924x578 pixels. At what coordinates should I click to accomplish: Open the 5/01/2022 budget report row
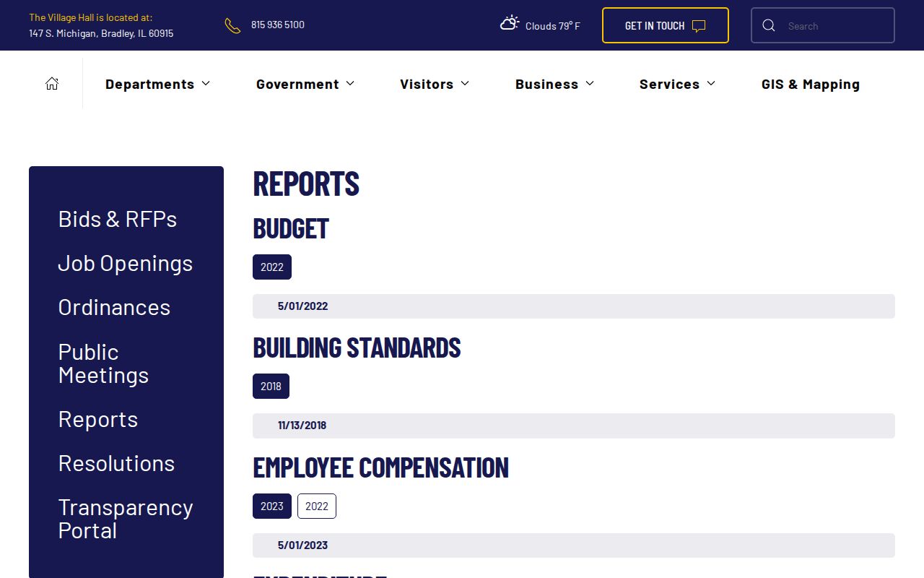pyautogui.click(x=574, y=306)
